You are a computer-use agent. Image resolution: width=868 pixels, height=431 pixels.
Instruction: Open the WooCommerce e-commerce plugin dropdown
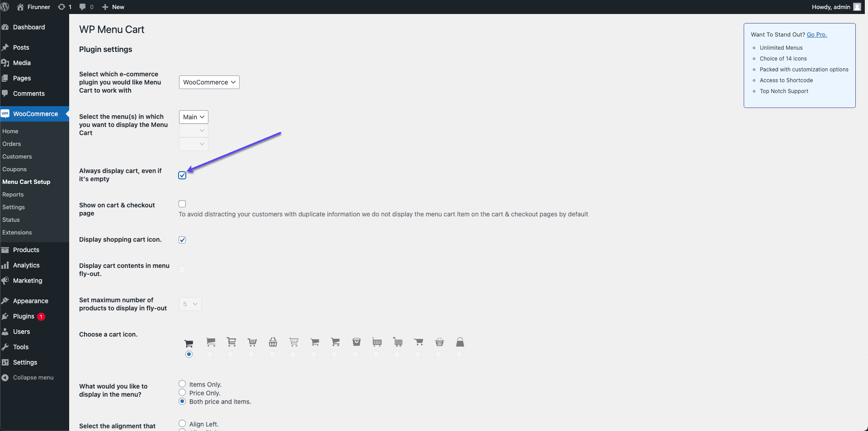pyautogui.click(x=209, y=82)
